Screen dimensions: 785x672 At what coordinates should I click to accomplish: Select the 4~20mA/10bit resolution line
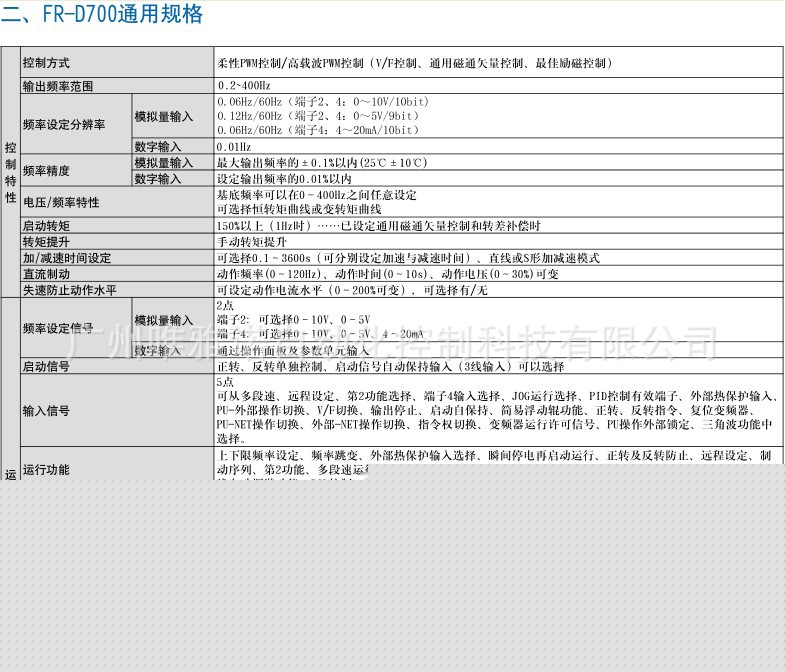pos(318,130)
